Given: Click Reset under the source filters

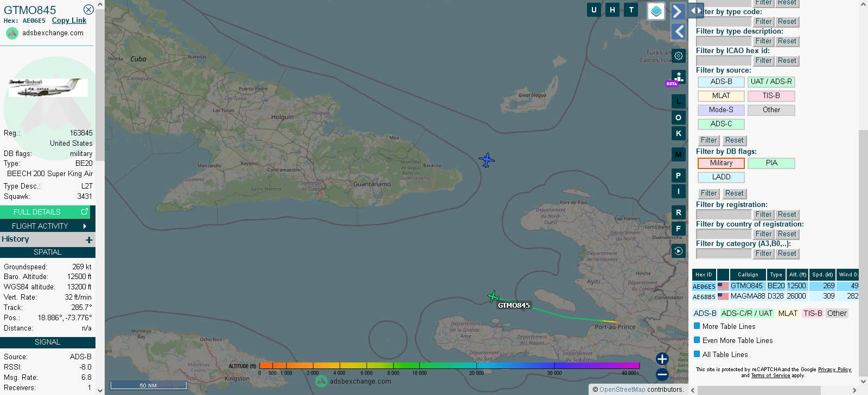Looking at the screenshot, I should coord(734,140).
